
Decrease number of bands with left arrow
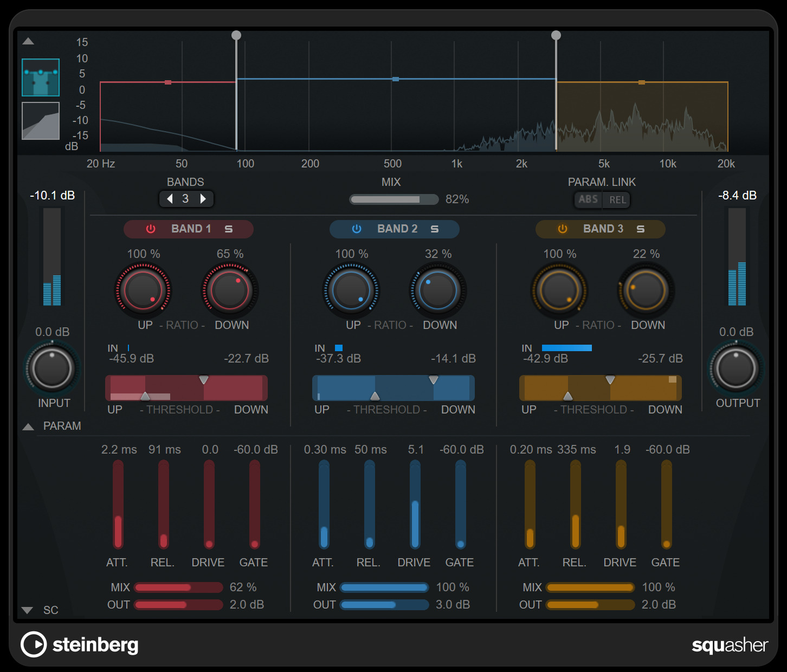(x=170, y=199)
